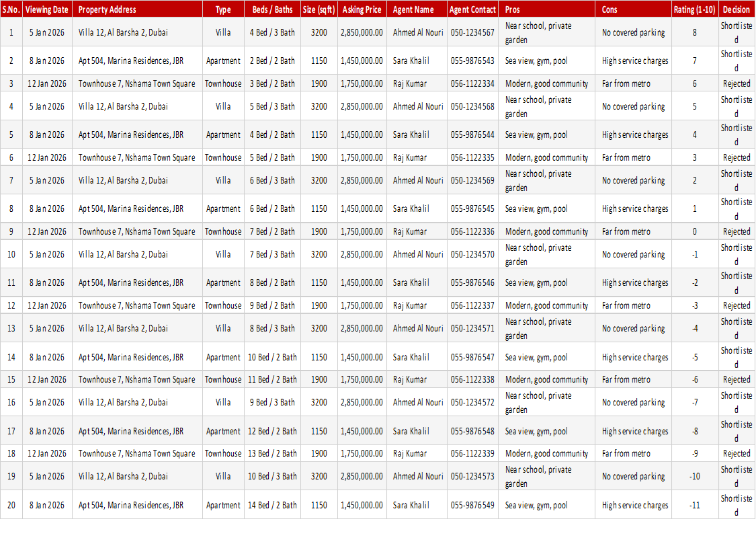Click the rating cell showing 8
Image resolution: width=756 pixels, height=544 pixels.
pos(695,32)
